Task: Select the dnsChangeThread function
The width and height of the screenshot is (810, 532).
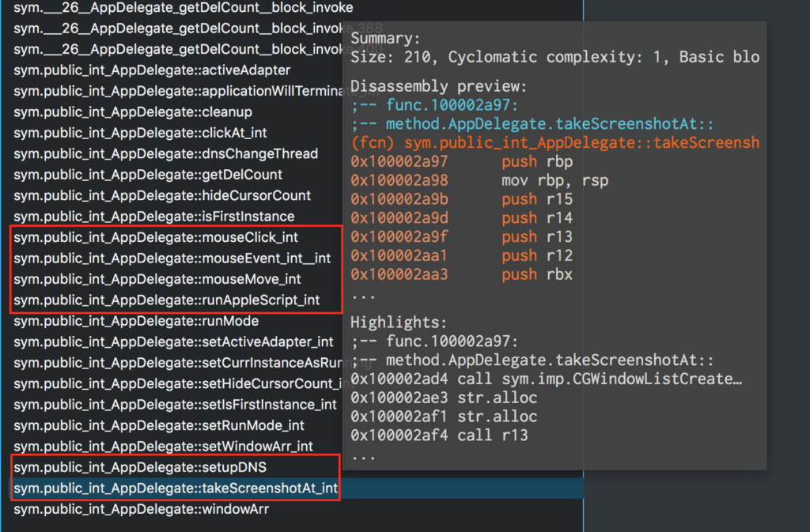Action: pyautogui.click(x=165, y=153)
